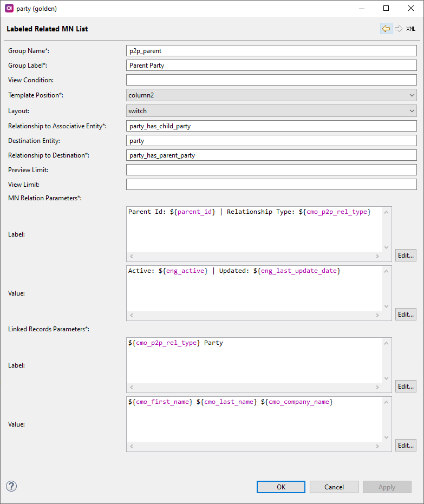The width and height of the screenshot is (424, 504).
Task: Select the Destination Entity field
Action: (x=271, y=141)
